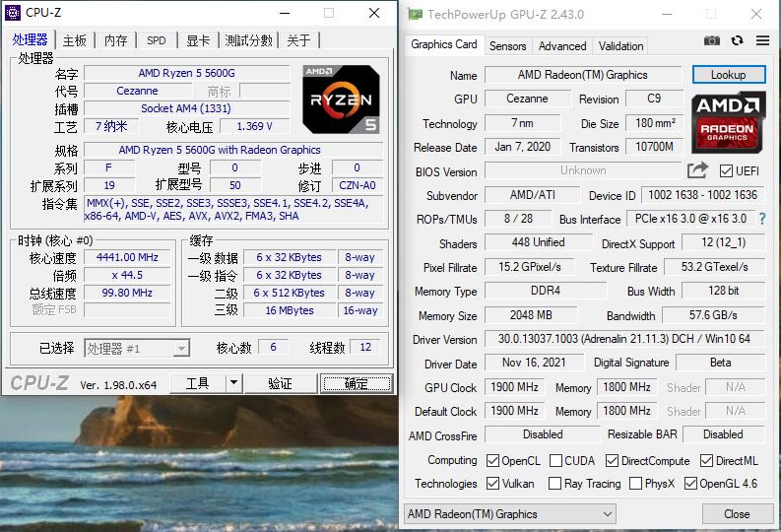The width and height of the screenshot is (781, 532).
Task: Click the AMD CrossFire Disabled value
Action: [x=543, y=434]
